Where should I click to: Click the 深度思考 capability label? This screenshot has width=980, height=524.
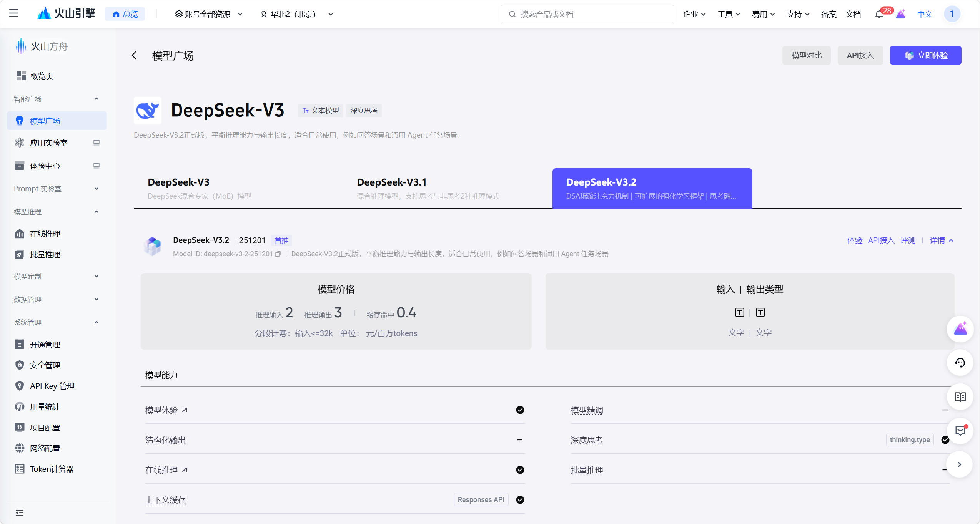pyautogui.click(x=587, y=440)
